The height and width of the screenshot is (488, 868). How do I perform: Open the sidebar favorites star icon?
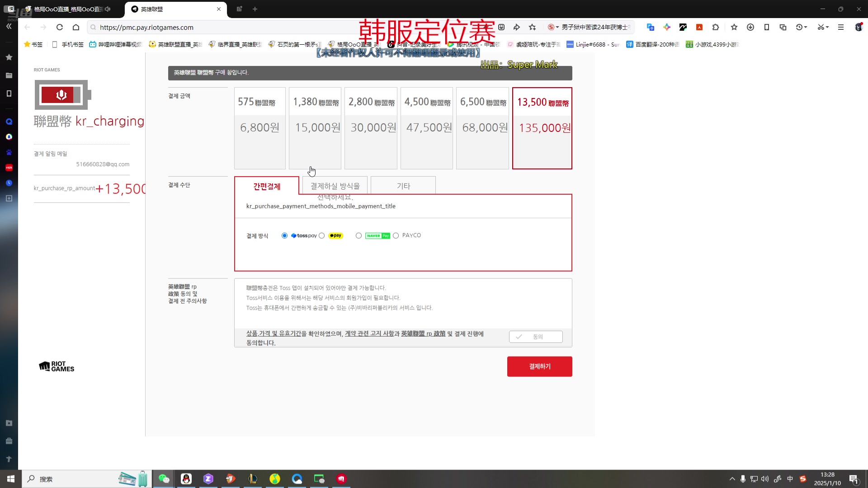tap(9, 57)
